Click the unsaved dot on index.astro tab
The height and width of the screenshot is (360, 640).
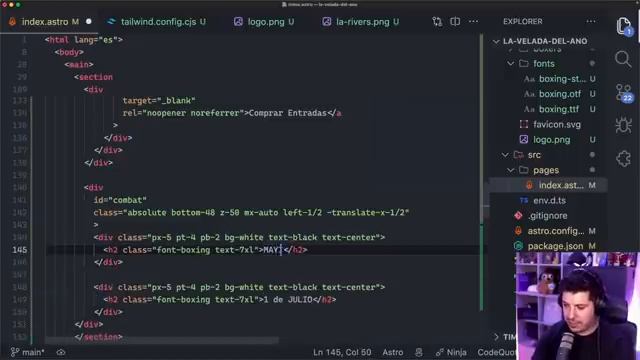89,22
